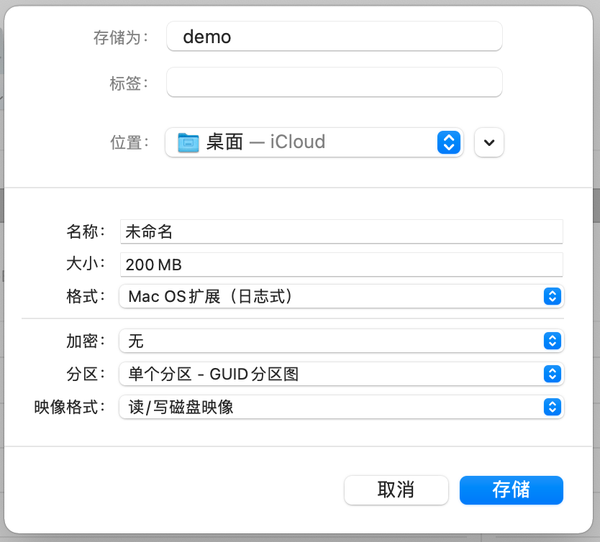
Task: Open the partition dropdown 单个分区 - GUID 分区图
Action: coord(341,374)
